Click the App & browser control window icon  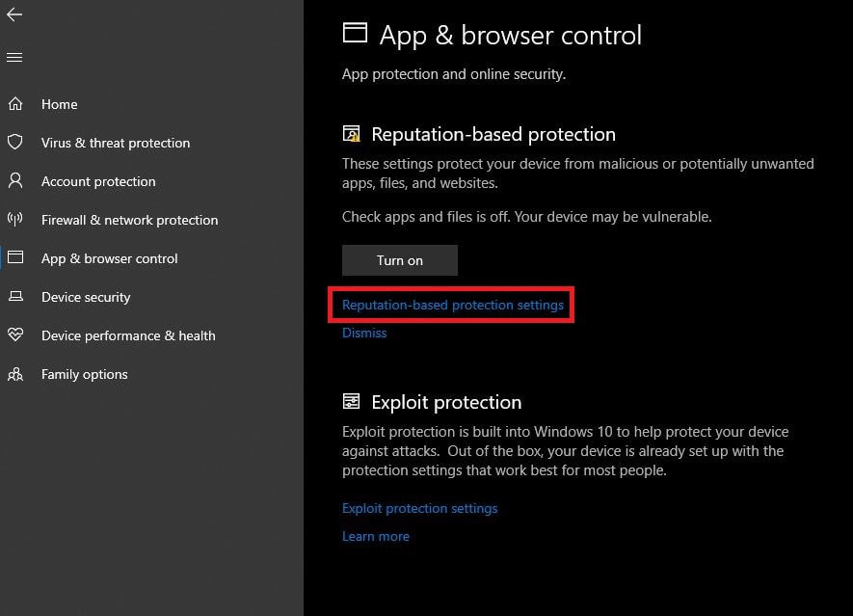pos(14,258)
